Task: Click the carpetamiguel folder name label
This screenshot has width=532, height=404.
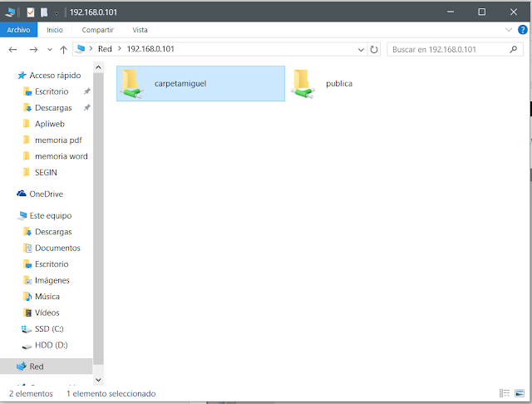Action: [x=180, y=84]
